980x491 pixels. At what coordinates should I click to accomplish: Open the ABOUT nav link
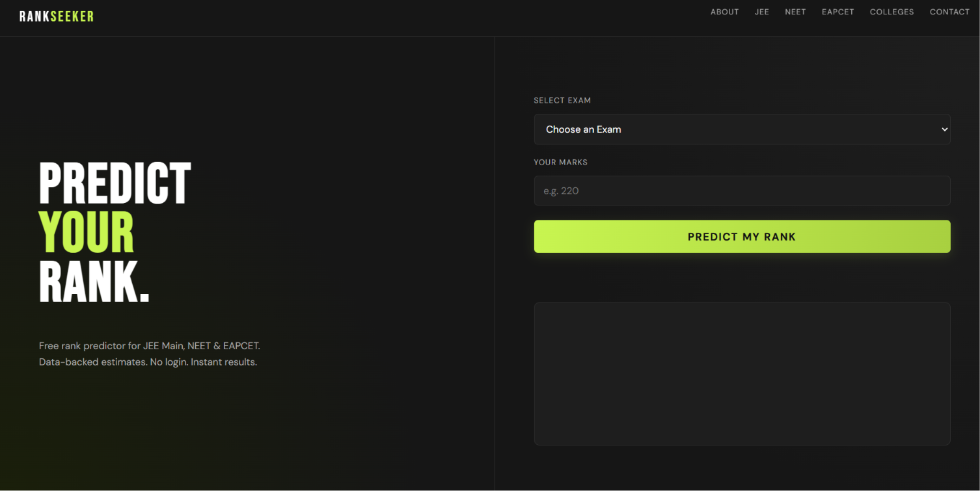724,12
